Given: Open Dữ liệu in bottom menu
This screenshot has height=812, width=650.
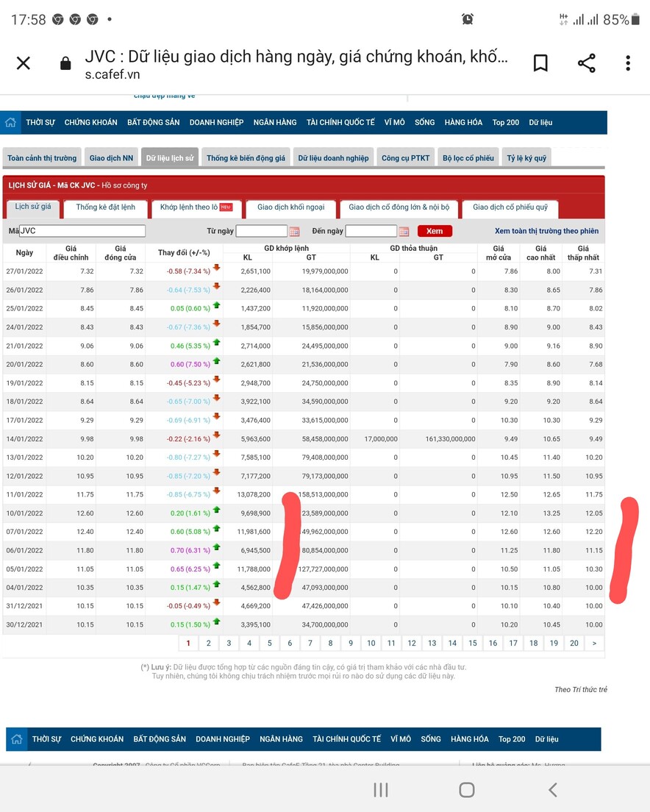Looking at the screenshot, I should (x=546, y=739).
